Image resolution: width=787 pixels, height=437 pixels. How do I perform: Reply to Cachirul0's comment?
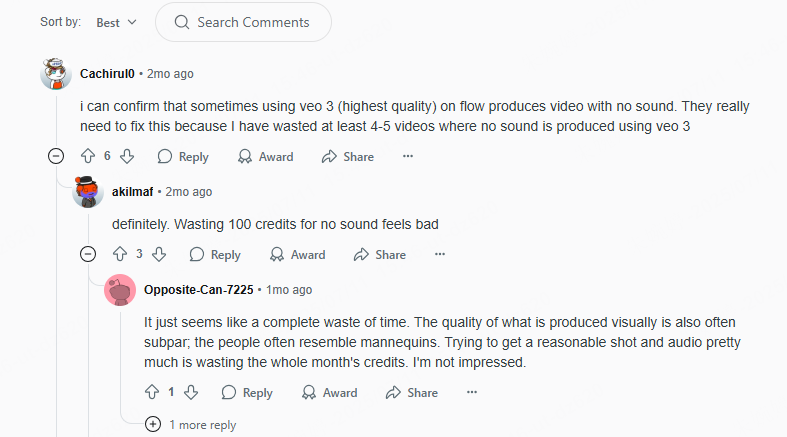point(183,156)
